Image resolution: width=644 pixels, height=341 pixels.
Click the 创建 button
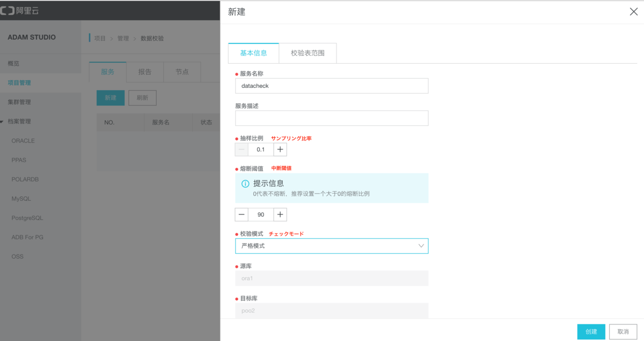591,332
